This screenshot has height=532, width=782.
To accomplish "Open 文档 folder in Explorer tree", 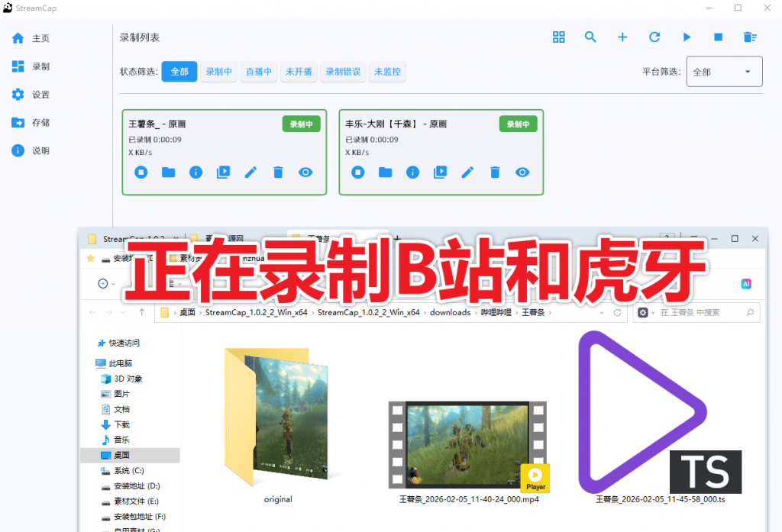I will tap(116, 409).
